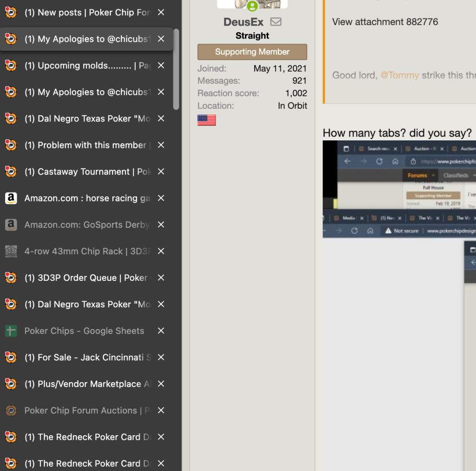Close the Amazon GoSports Derby tab
The height and width of the screenshot is (471, 476).
click(161, 225)
